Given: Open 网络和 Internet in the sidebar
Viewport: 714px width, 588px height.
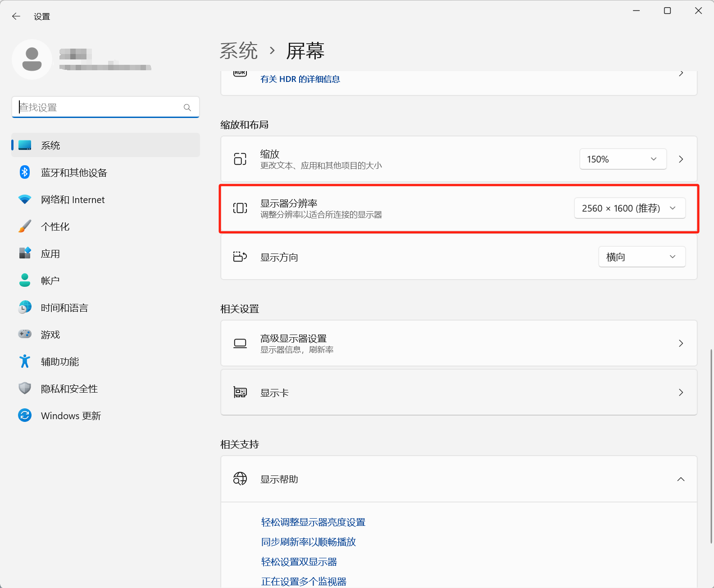Looking at the screenshot, I should [x=105, y=199].
